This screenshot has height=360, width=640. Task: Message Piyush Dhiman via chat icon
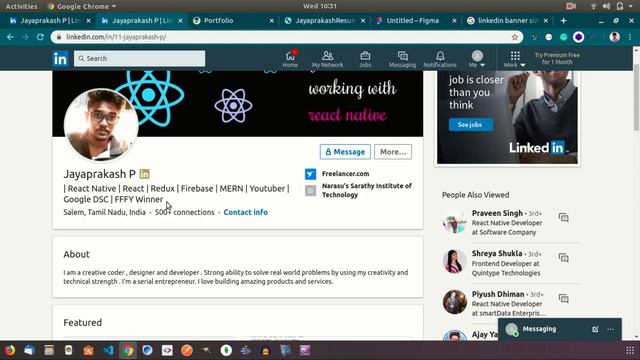pos(564,298)
